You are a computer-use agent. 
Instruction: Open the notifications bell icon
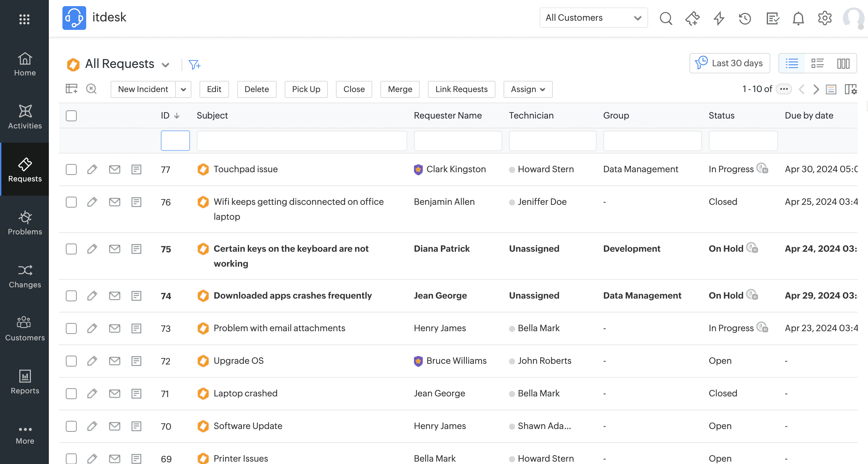(x=798, y=18)
